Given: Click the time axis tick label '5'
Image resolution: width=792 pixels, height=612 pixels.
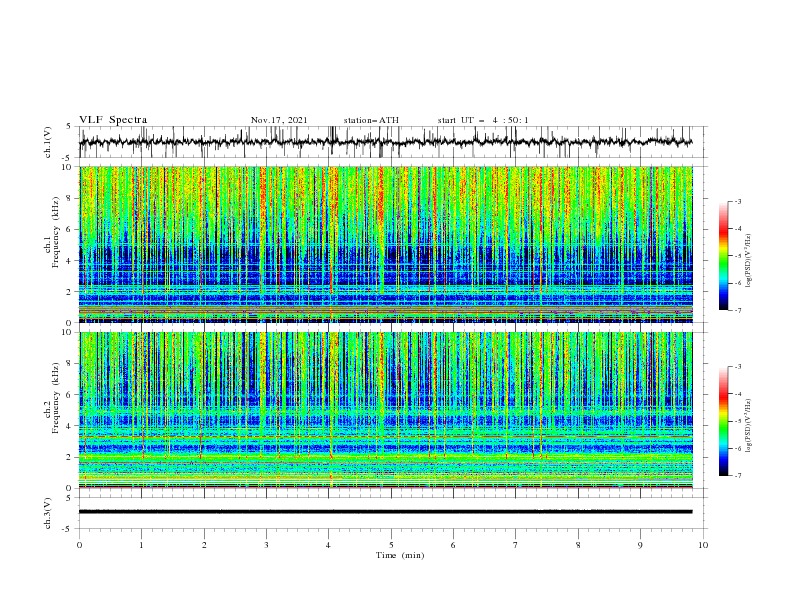Looking at the screenshot, I should 391,545.
